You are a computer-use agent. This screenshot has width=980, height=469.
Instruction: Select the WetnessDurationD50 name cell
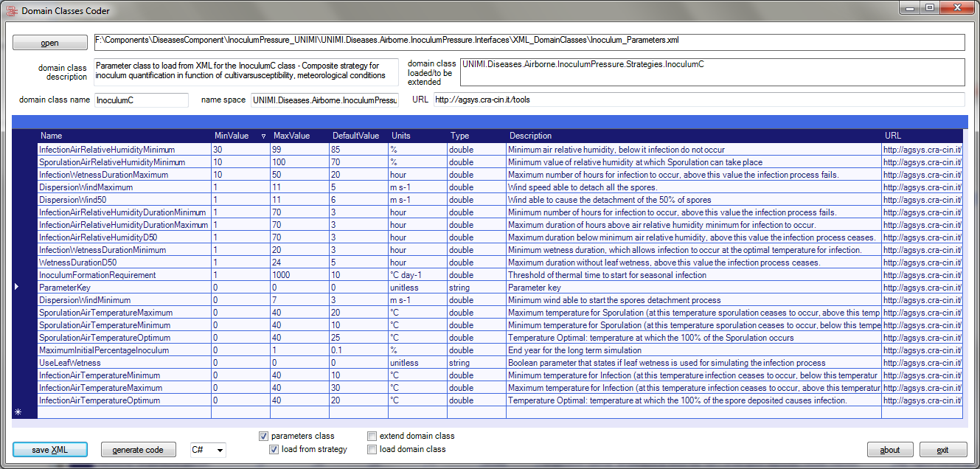coord(124,263)
